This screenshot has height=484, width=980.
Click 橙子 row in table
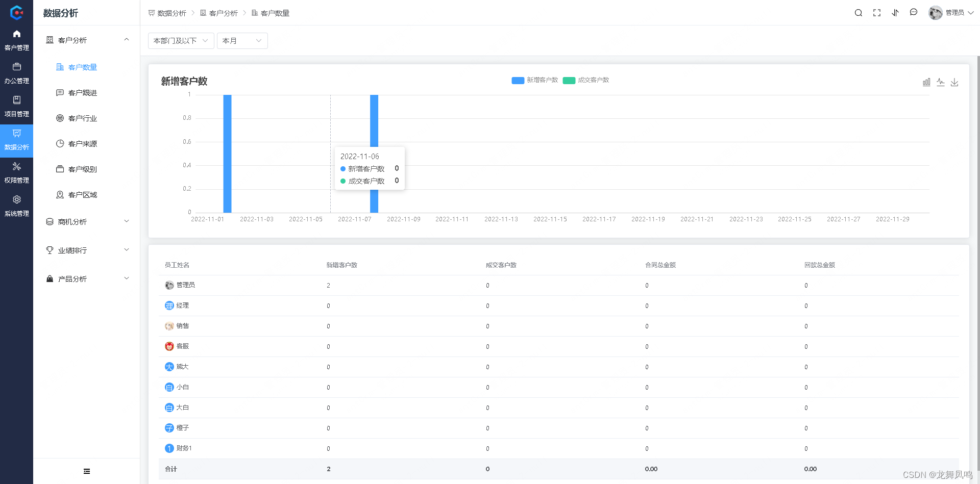tap(559, 428)
